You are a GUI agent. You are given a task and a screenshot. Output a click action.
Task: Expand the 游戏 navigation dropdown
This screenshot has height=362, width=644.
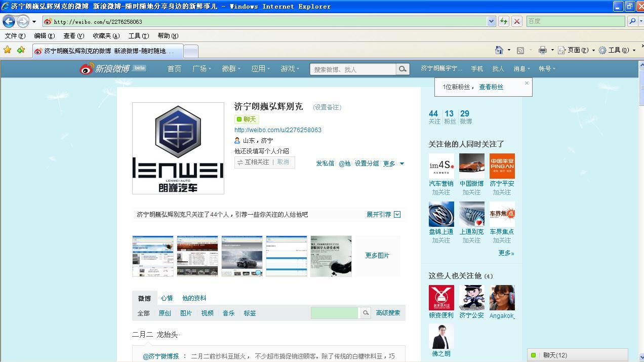[x=298, y=69]
